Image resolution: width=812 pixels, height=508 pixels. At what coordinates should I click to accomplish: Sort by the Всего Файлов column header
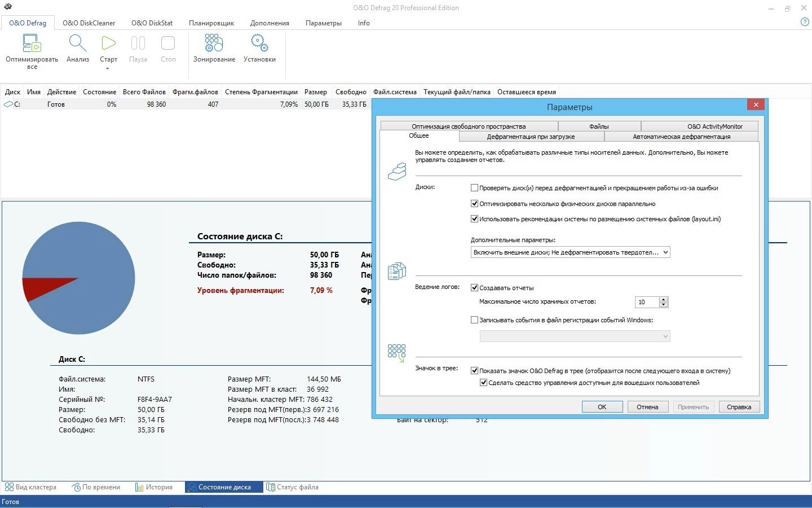(144, 92)
